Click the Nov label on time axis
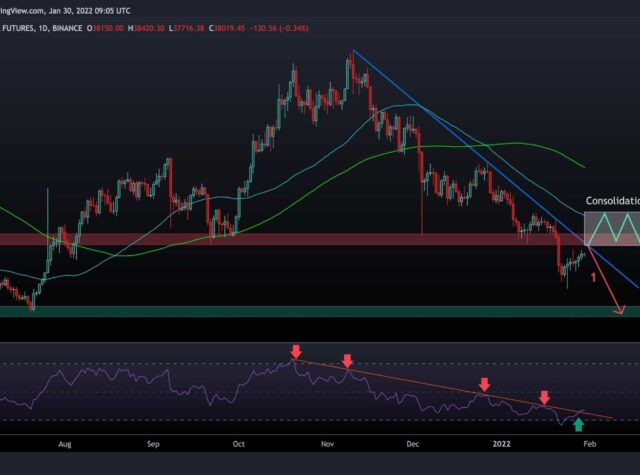 tap(324, 441)
